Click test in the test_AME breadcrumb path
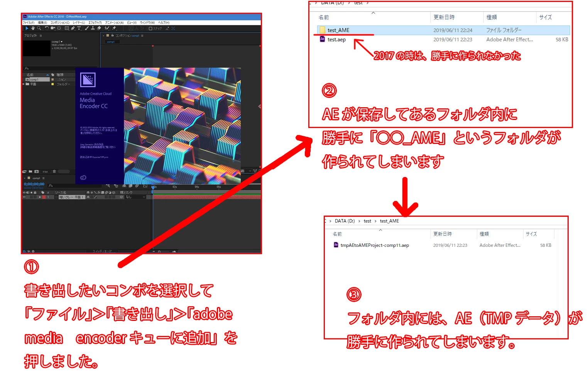The height and width of the screenshot is (383, 588). click(367, 221)
